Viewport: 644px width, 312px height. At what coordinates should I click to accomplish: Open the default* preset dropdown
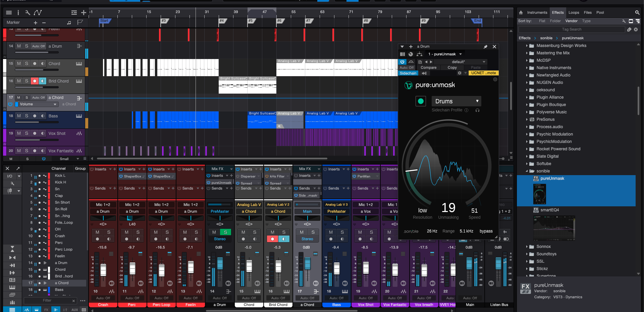pyautogui.click(x=461, y=62)
